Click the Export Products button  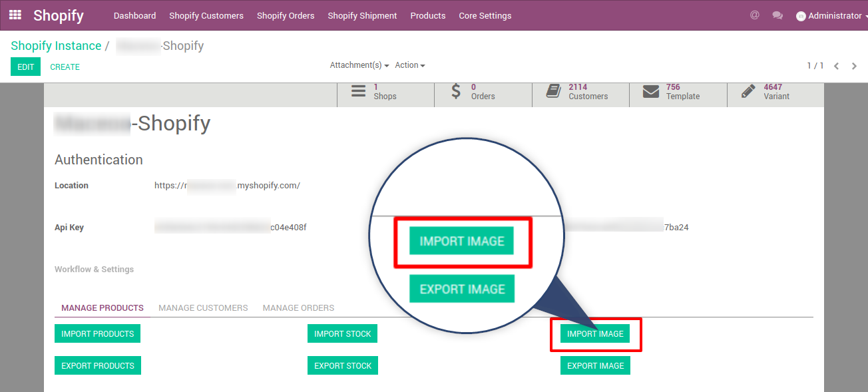[98, 365]
